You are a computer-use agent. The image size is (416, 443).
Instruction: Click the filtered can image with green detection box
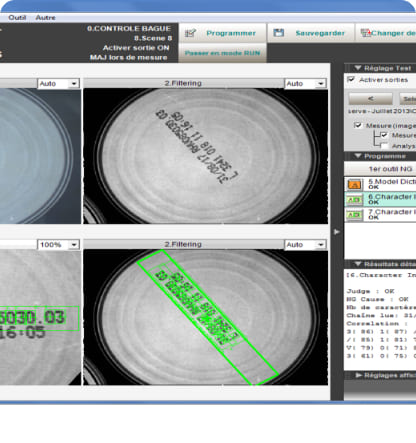point(205,317)
